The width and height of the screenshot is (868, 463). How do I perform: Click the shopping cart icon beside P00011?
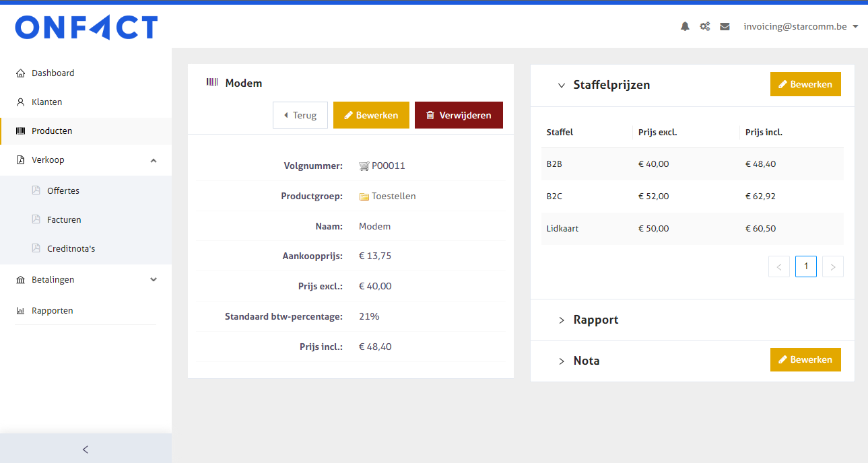pos(364,166)
